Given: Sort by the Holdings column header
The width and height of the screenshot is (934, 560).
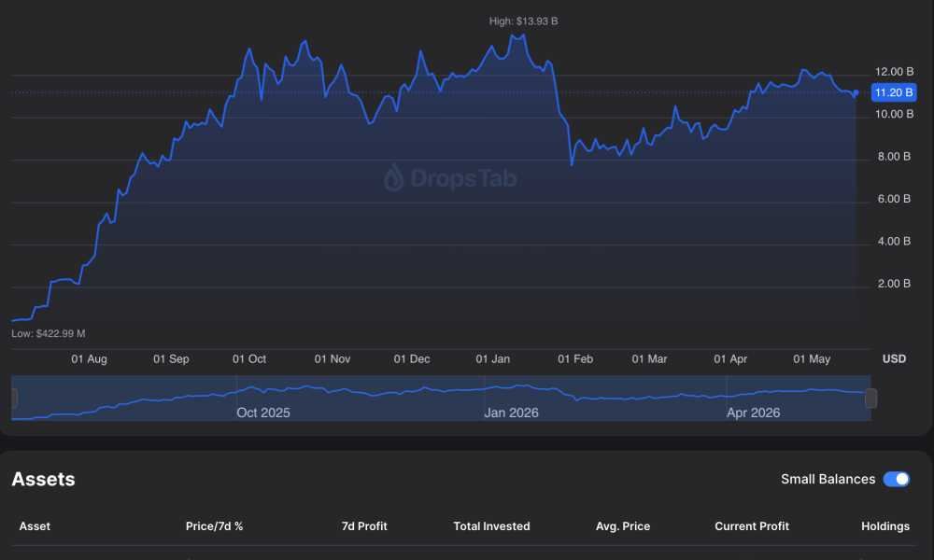Looking at the screenshot, I should pos(885,526).
